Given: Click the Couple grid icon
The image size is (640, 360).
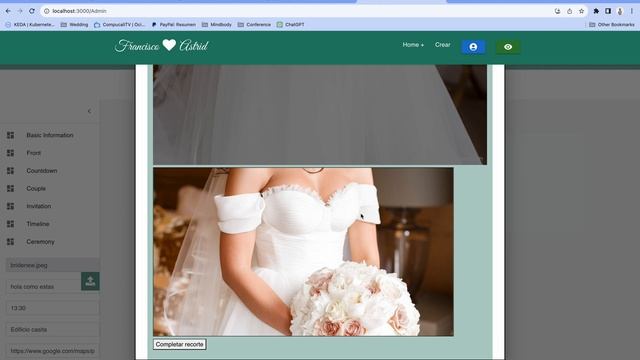Looking at the screenshot, I should point(11,189).
